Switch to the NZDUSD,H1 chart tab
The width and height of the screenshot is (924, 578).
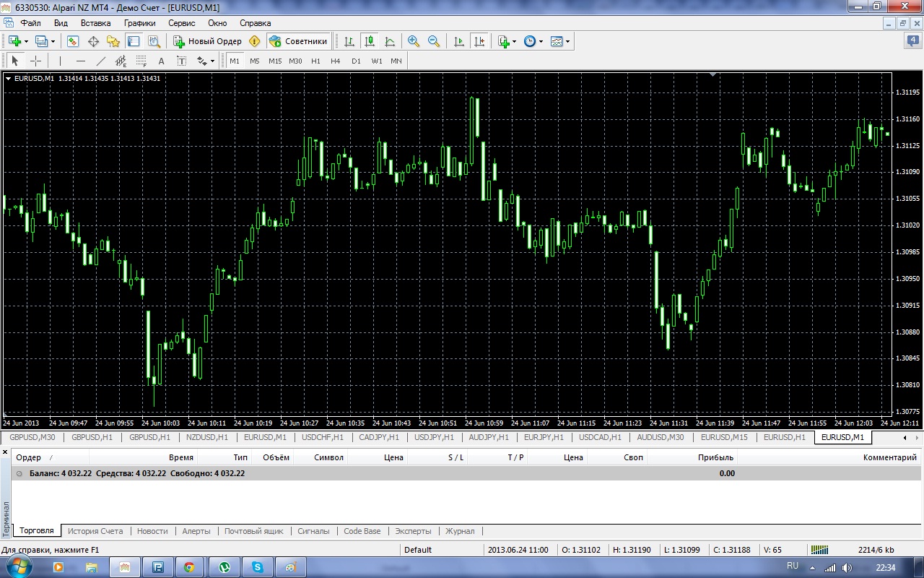(206, 437)
